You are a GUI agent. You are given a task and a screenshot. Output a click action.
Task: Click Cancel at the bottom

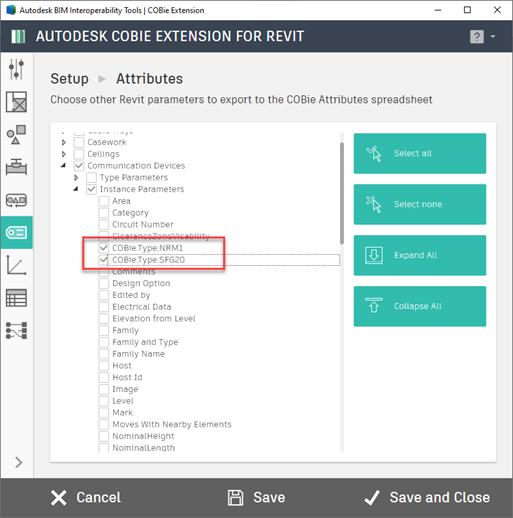coord(86,498)
